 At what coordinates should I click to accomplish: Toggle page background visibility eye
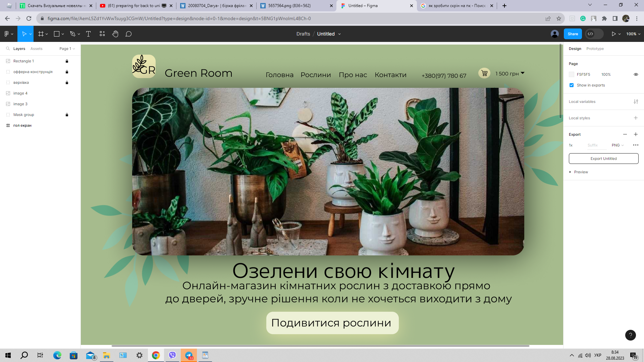pos(636,74)
